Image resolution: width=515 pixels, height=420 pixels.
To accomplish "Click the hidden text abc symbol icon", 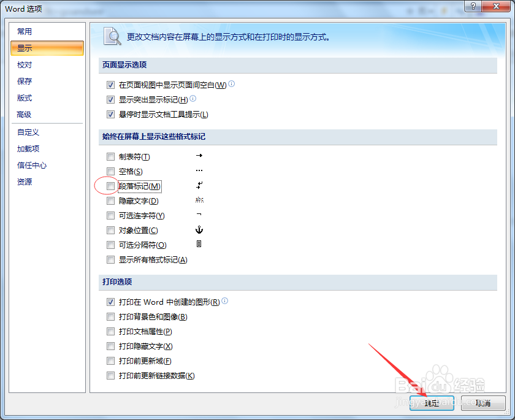I will tap(199, 200).
